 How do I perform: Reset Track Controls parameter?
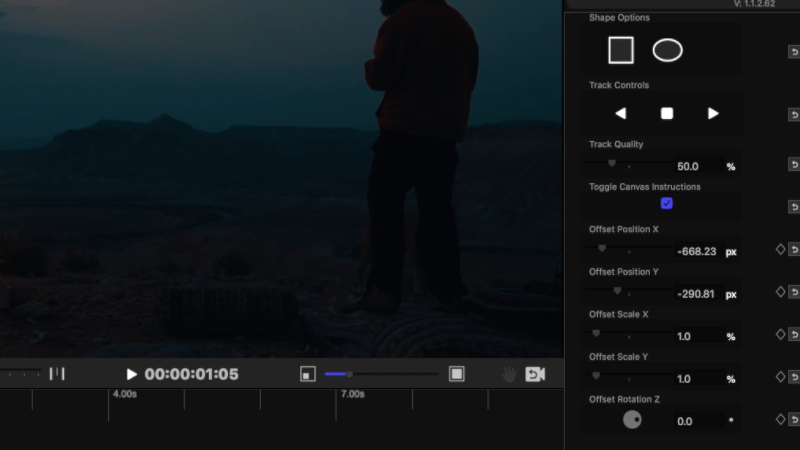794,115
